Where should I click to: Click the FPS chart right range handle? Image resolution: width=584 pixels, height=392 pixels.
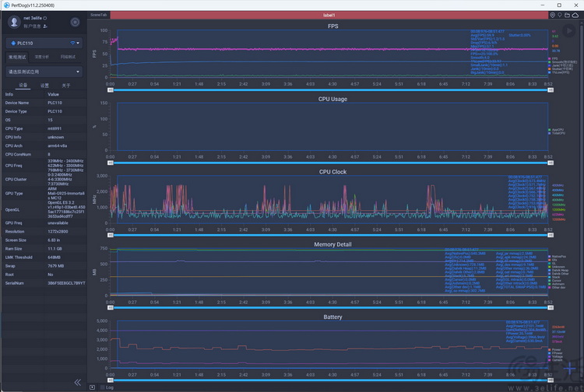551,90
